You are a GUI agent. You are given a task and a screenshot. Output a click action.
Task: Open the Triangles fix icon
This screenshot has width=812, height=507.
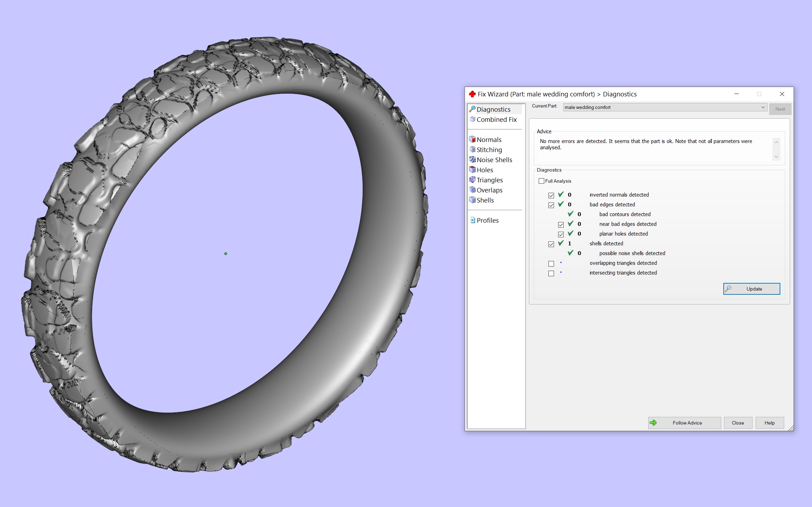[x=472, y=180]
